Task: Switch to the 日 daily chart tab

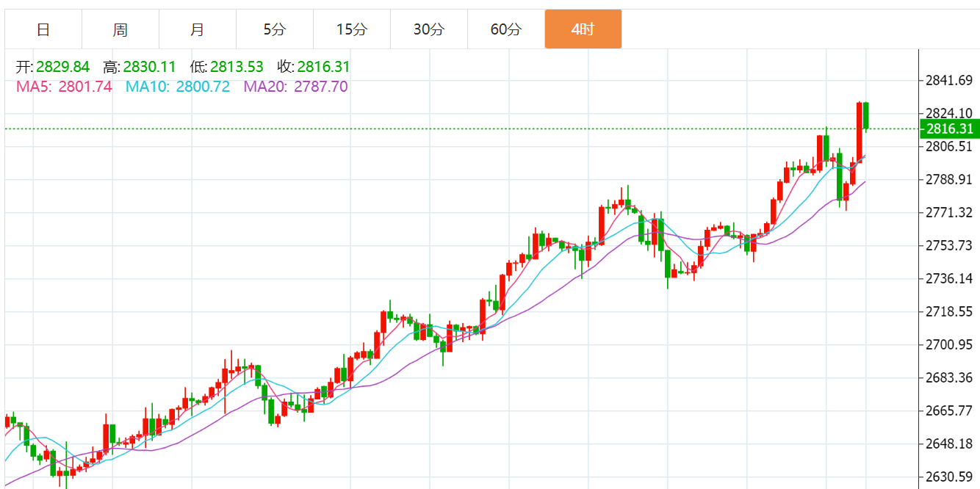Action: click(x=43, y=29)
